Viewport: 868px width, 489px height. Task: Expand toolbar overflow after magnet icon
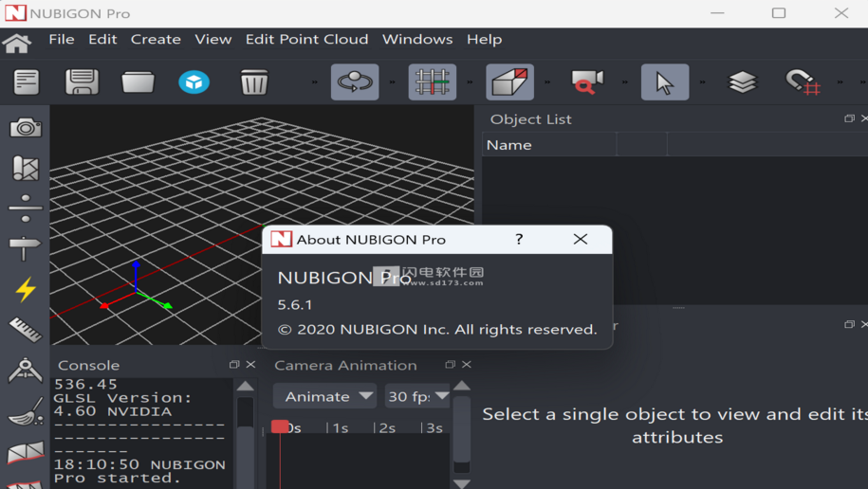(840, 81)
